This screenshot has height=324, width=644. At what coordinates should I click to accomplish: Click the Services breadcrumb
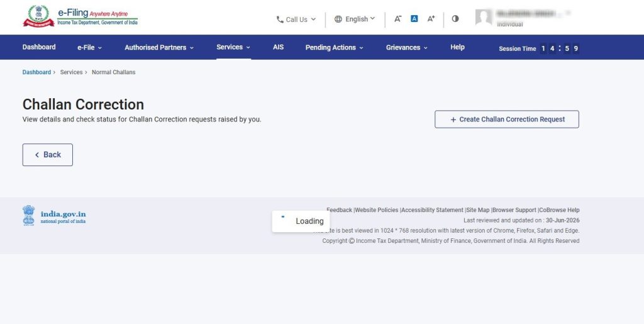72,72
